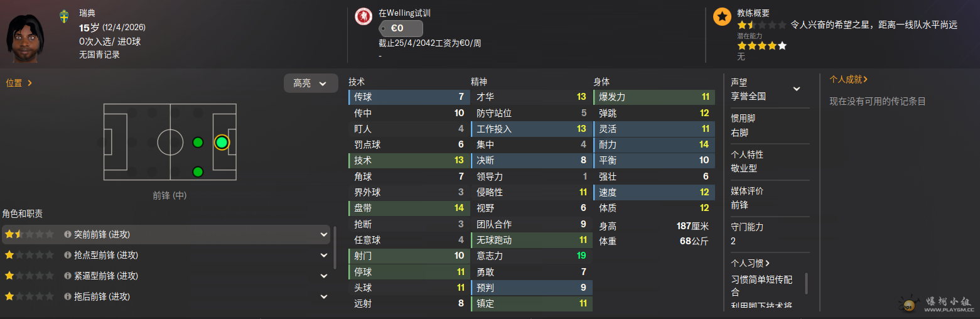The height and width of the screenshot is (319, 980).
Task: Click the roles list vertical scrollbar
Action: point(335,248)
